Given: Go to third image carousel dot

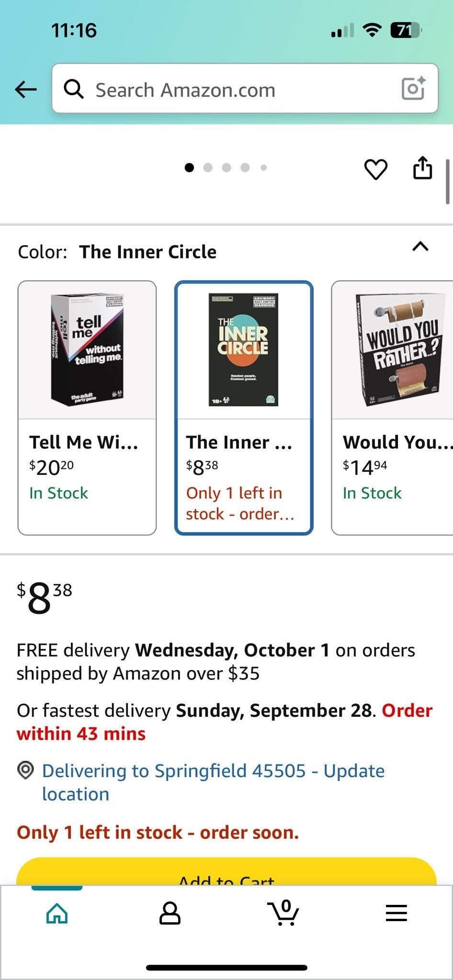Looking at the screenshot, I should [x=226, y=167].
